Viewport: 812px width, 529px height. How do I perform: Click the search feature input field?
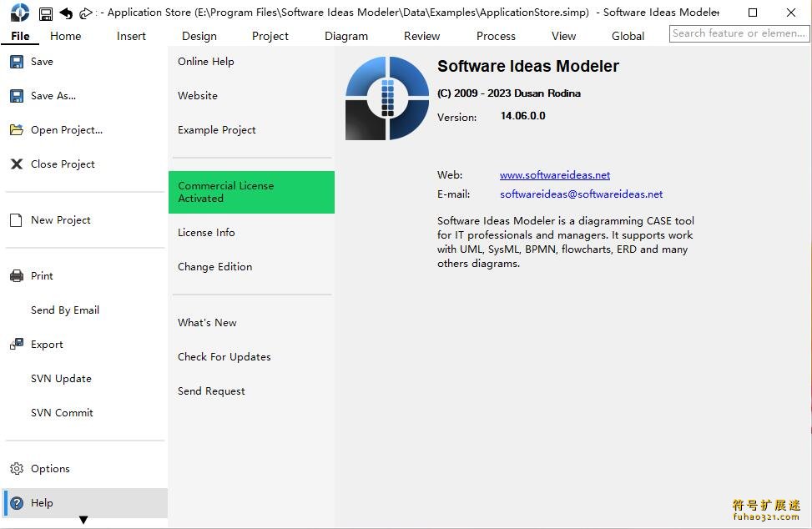tap(739, 33)
